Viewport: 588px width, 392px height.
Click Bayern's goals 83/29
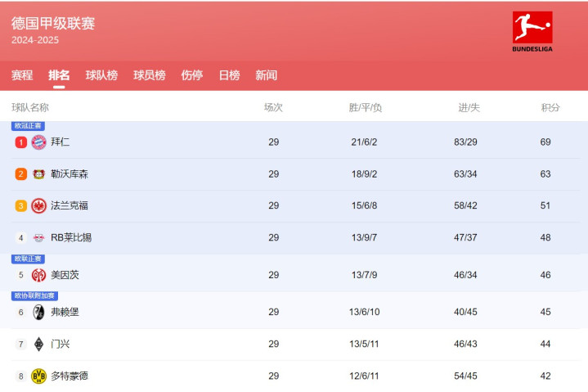(465, 142)
